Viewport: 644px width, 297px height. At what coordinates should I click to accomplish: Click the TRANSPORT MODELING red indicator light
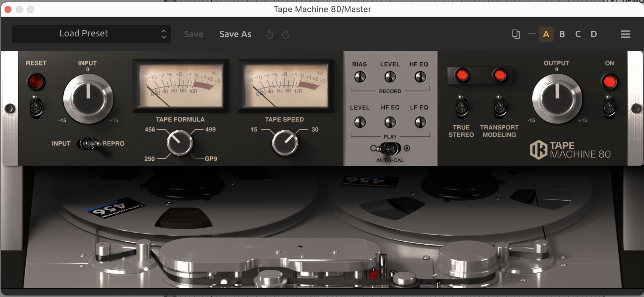point(499,75)
